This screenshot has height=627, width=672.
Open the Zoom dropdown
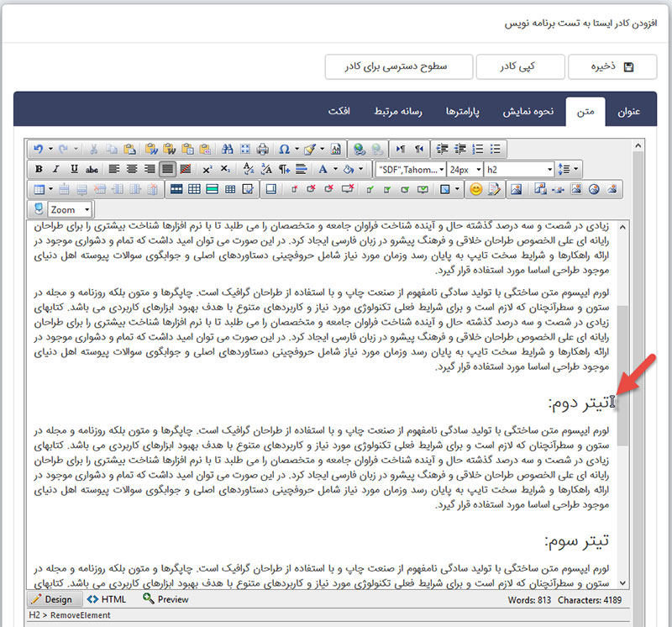70,209
